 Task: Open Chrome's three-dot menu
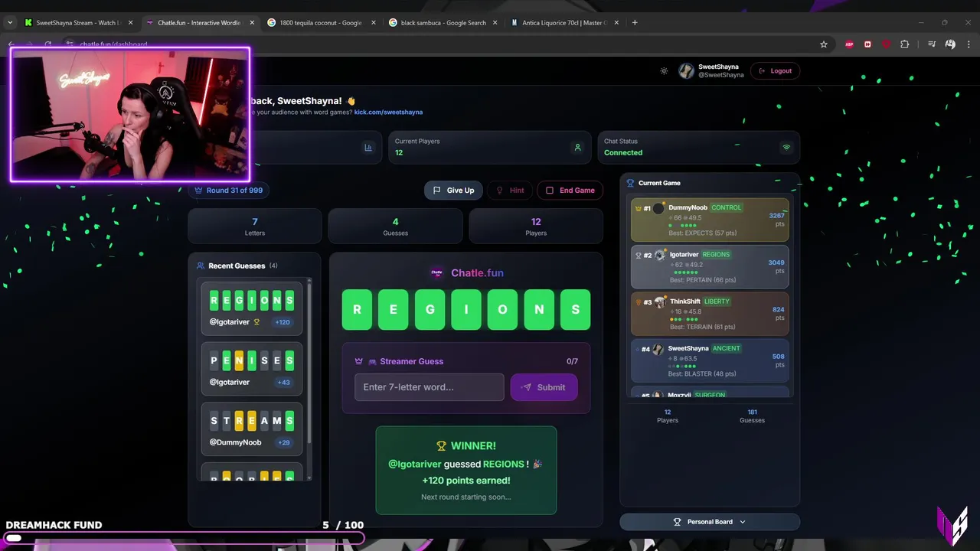pyautogui.click(x=969, y=44)
